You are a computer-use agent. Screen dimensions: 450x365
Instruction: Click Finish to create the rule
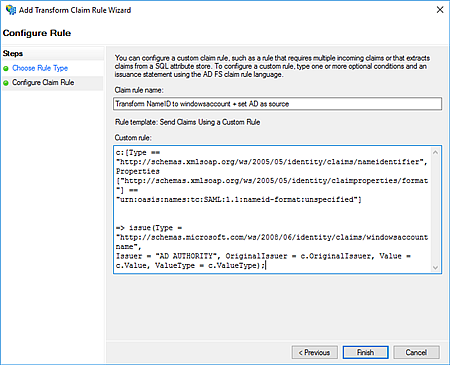pyautogui.click(x=365, y=352)
